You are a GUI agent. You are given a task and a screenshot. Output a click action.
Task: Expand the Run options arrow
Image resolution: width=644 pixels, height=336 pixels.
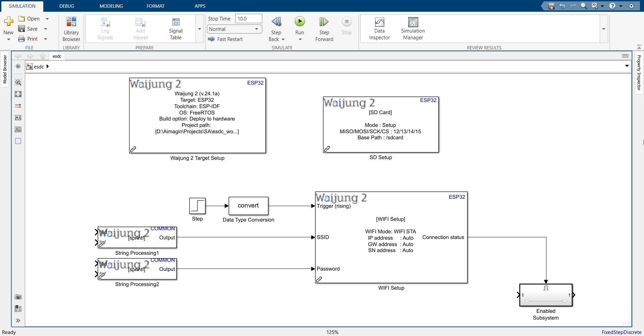[300, 39]
